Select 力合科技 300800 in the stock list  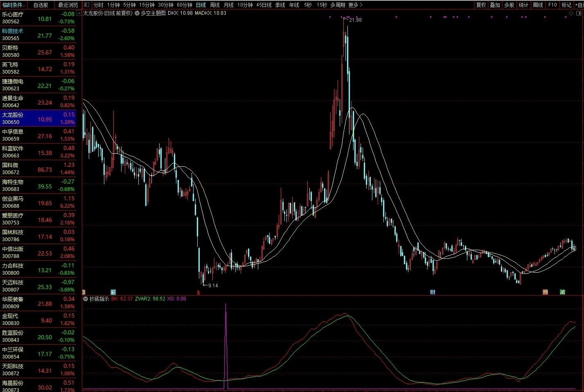(38, 269)
